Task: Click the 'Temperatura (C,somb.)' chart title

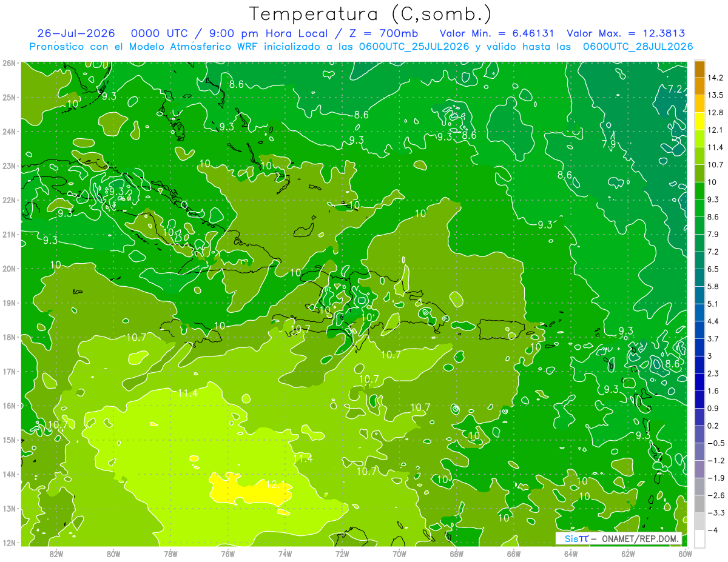Action: (x=370, y=14)
